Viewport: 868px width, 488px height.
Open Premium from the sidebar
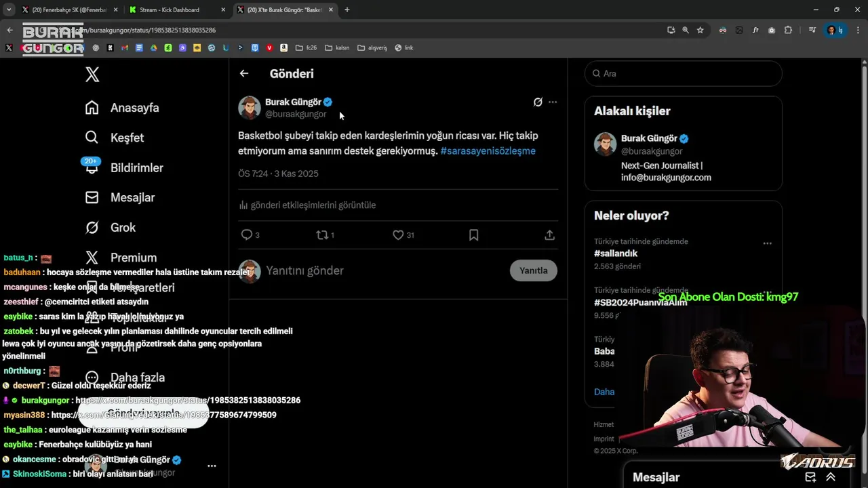[x=121, y=258]
